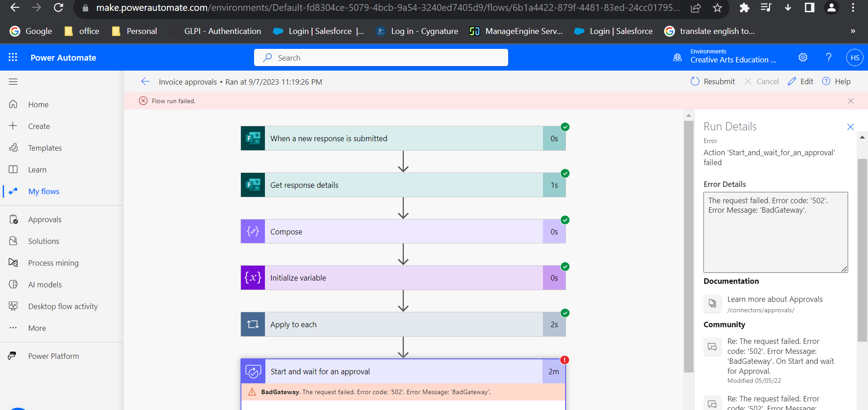Click the question mark help icon
Viewport: 868px width, 410px height.
[x=829, y=57]
